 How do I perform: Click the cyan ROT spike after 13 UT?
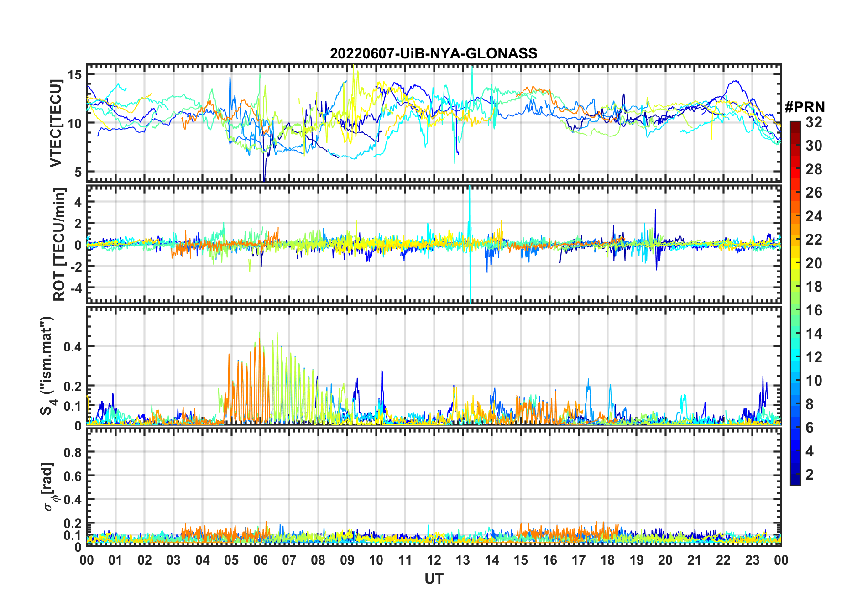click(x=470, y=244)
